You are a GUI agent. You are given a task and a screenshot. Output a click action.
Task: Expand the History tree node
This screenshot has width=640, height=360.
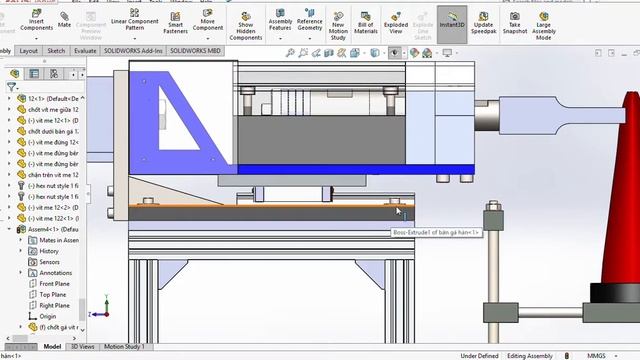point(20,251)
